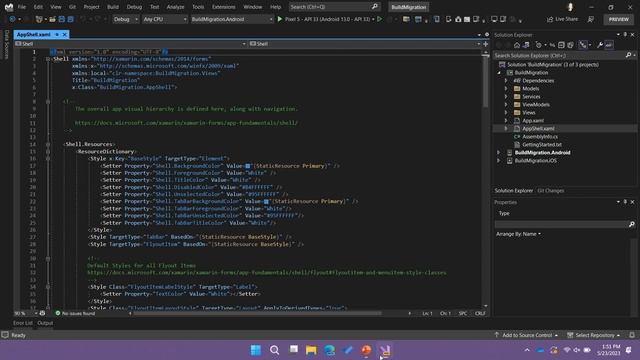Click the Visual Studio logo icon

(9, 7)
